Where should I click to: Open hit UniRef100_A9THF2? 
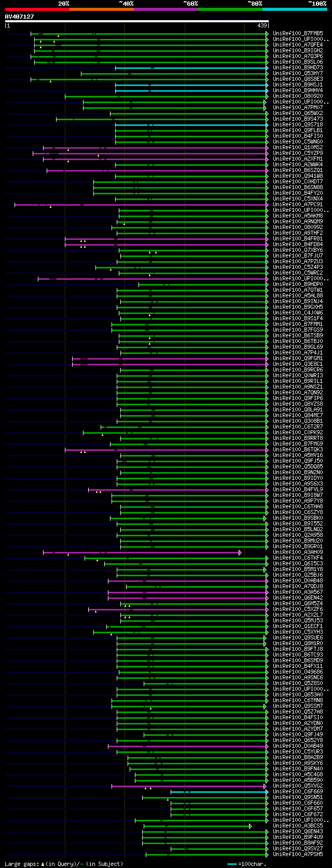pos(298,233)
